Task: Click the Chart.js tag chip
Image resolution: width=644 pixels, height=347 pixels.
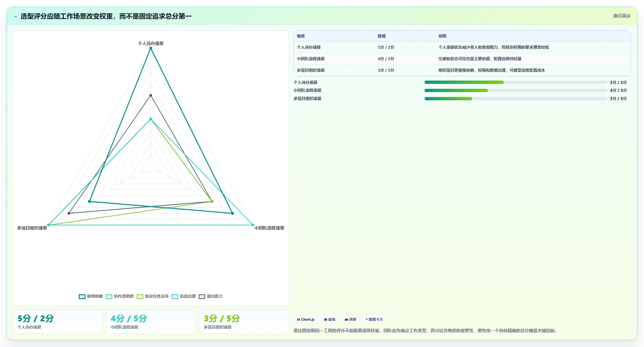Action: [306, 319]
